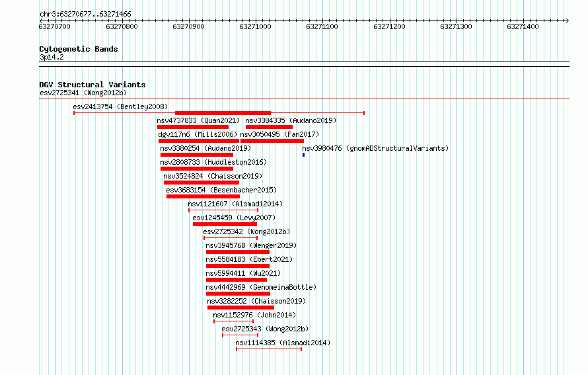The height and width of the screenshot is (375, 588).
Task: Open the esv2413754 (Bentley2008) variant label
Action: point(120,106)
